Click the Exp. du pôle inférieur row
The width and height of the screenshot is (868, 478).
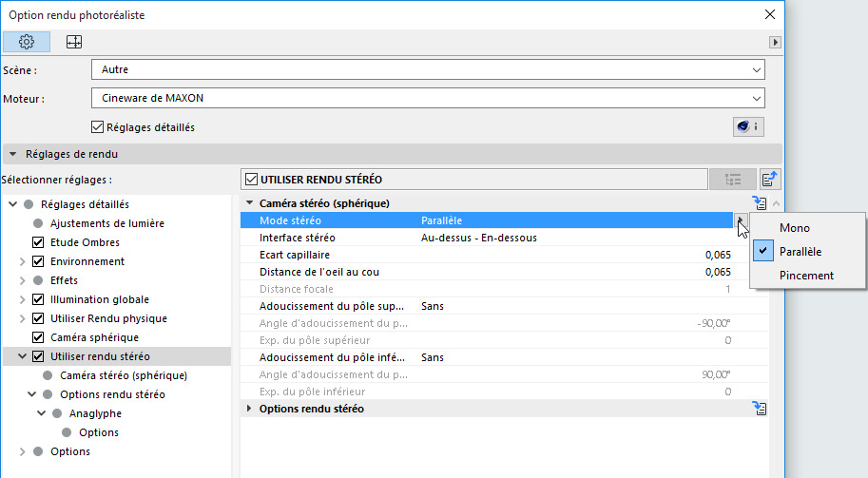[504, 392]
